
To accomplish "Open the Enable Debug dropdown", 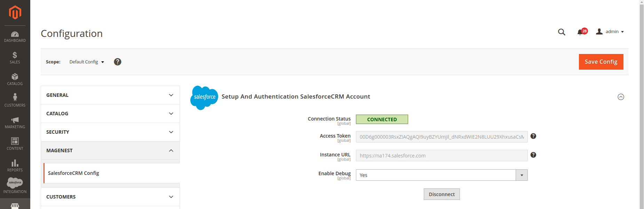I will [x=442, y=175].
